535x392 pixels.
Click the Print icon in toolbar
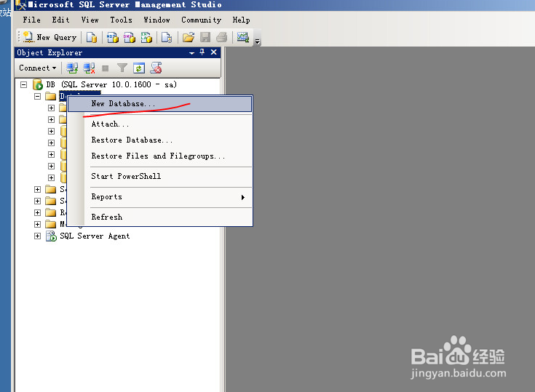pos(222,37)
